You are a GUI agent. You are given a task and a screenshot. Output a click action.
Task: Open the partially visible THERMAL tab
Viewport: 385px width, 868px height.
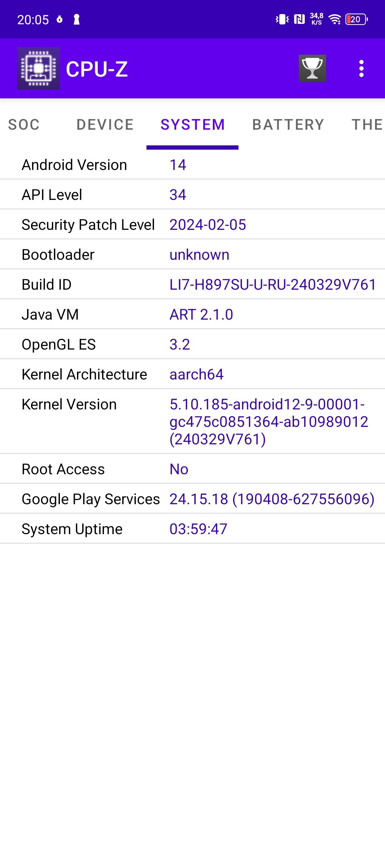point(367,125)
